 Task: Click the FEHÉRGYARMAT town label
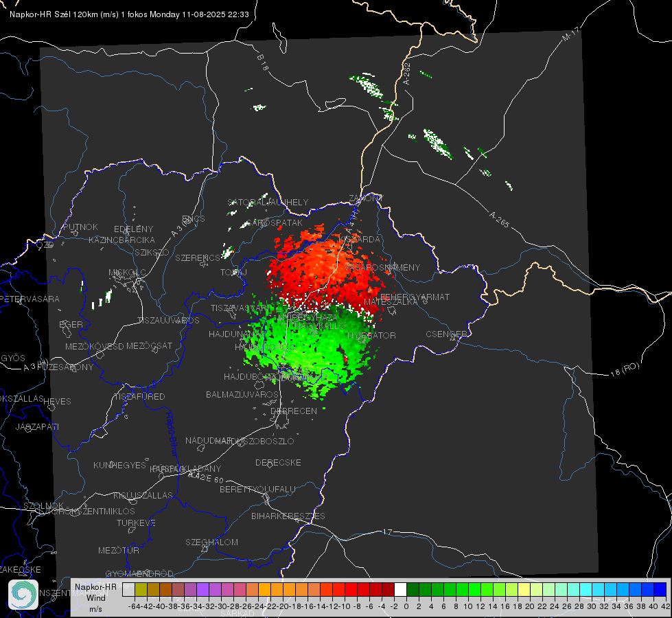point(415,297)
